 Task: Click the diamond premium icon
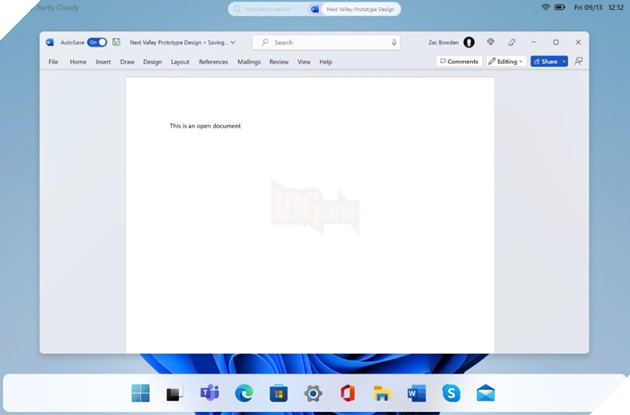click(x=491, y=42)
